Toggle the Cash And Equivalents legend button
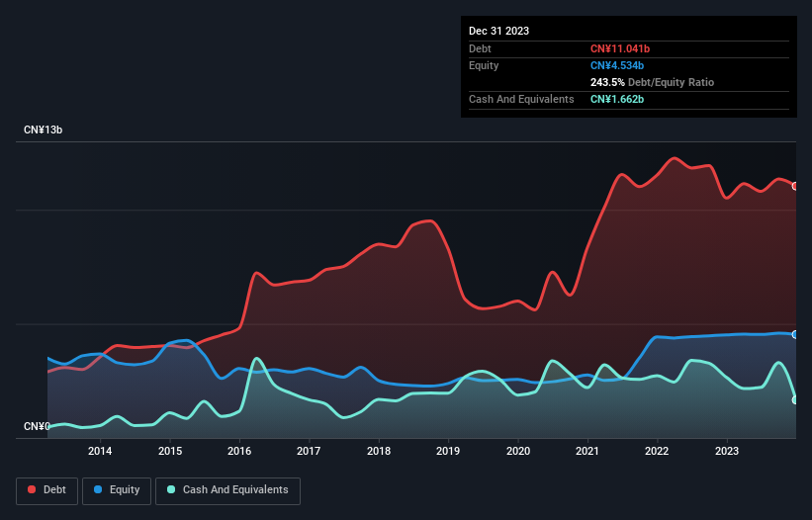The width and height of the screenshot is (812, 520). click(x=227, y=490)
